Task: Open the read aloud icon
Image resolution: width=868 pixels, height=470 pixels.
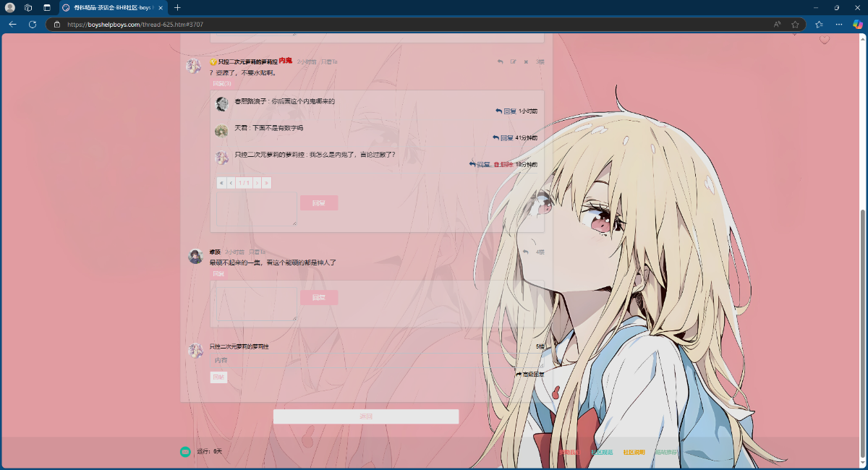Action: (x=777, y=24)
